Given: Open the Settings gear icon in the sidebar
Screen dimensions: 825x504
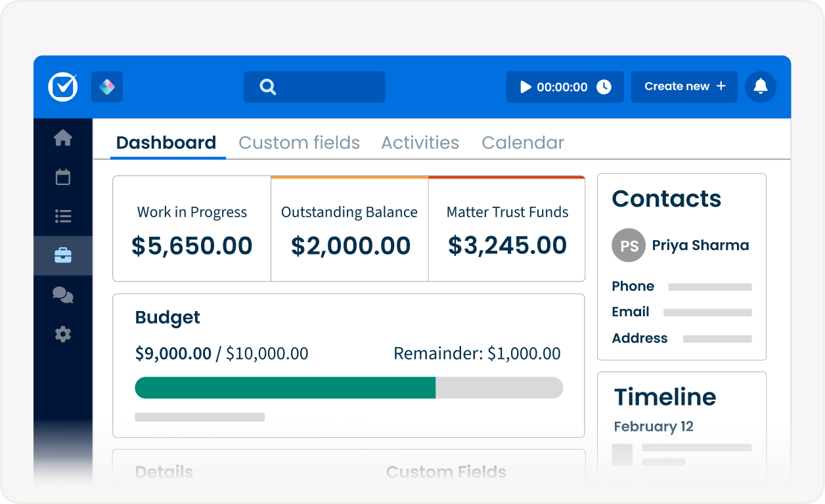Looking at the screenshot, I should [x=62, y=334].
